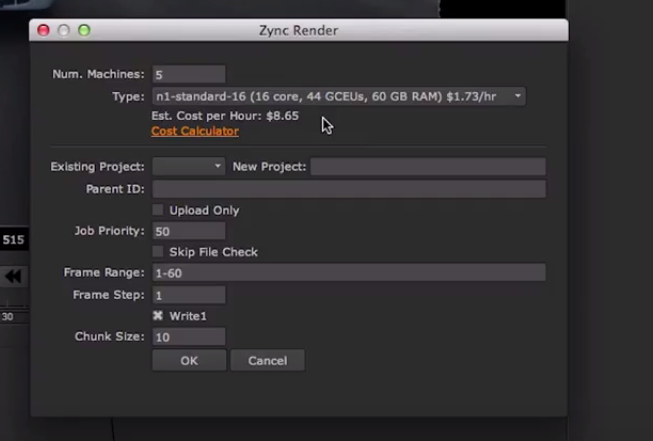The width and height of the screenshot is (653, 441).
Task: Click the Zync Render title text
Action: [x=299, y=30]
